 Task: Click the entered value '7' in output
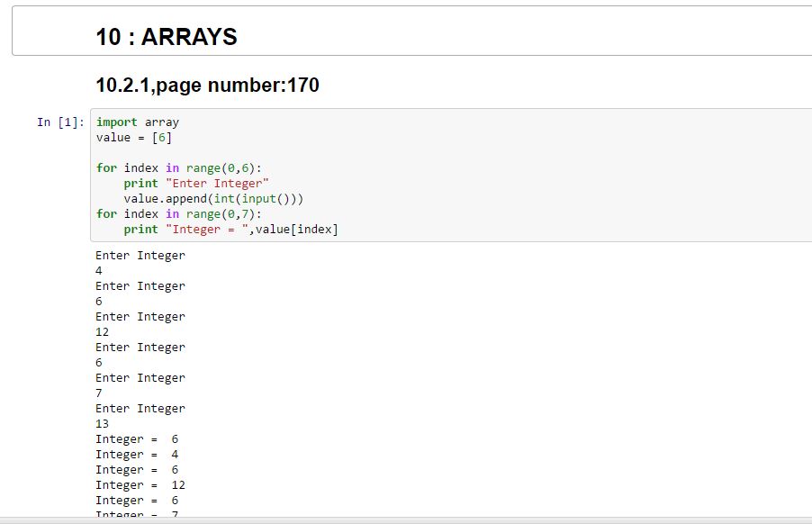coord(99,393)
